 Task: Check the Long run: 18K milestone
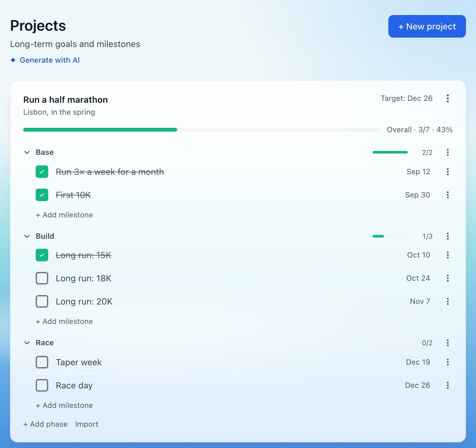point(42,278)
